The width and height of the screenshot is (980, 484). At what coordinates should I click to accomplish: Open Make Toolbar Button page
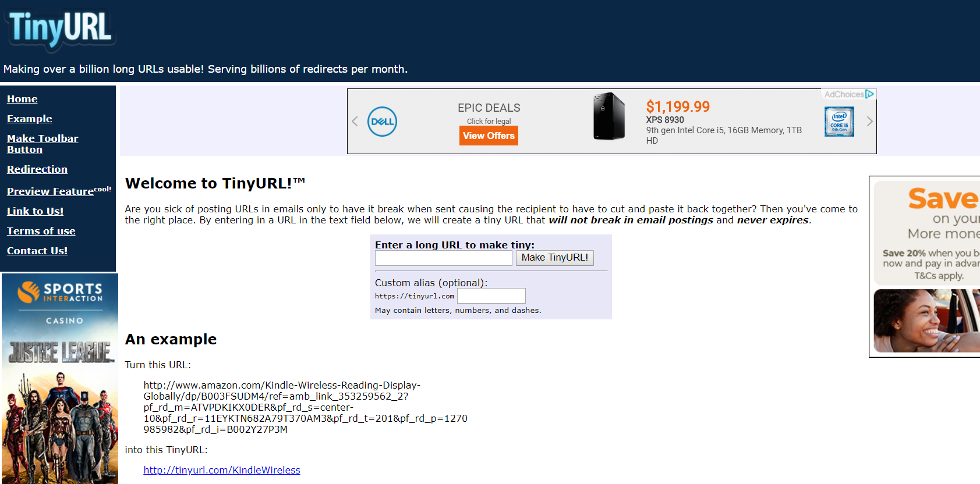coord(43,144)
